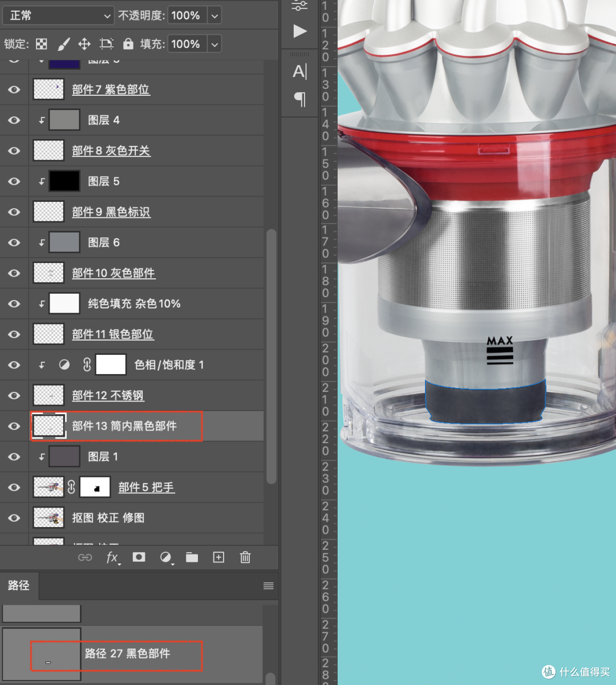Open the 路径 panel options menu
The height and width of the screenshot is (685, 616).
(268, 586)
